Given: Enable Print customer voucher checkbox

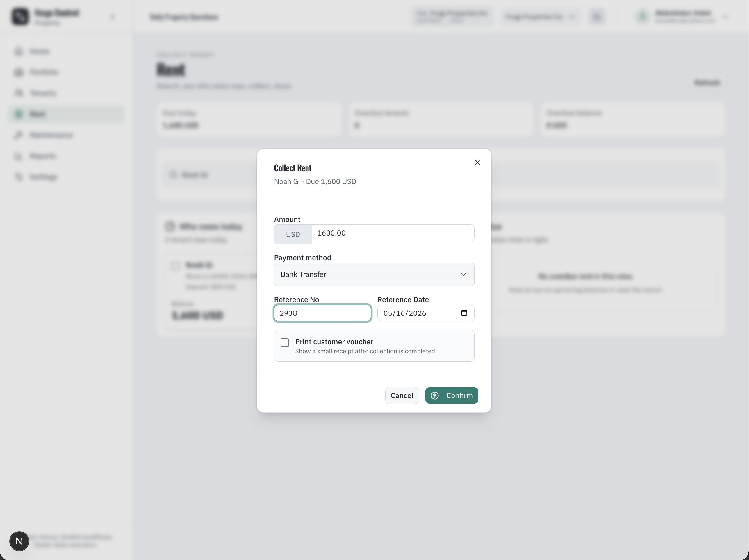Looking at the screenshot, I should point(285,343).
